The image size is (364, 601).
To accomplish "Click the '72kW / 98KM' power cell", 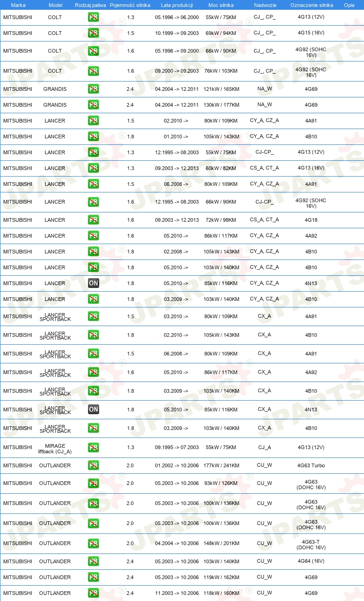I will coord(222,220).
